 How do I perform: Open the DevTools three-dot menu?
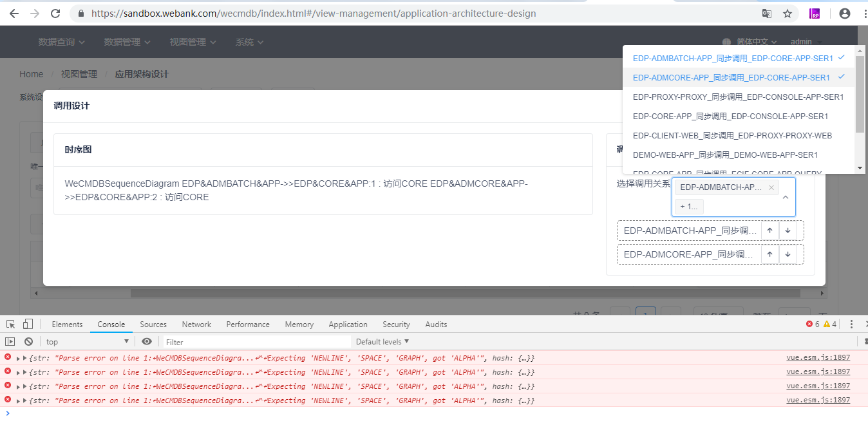[851, 324]
